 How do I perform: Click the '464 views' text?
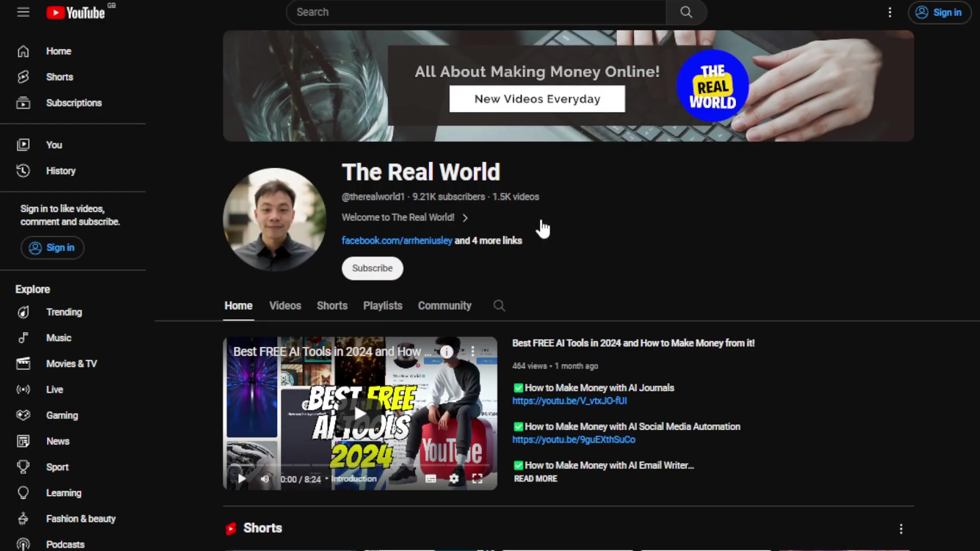click(529, 366)
